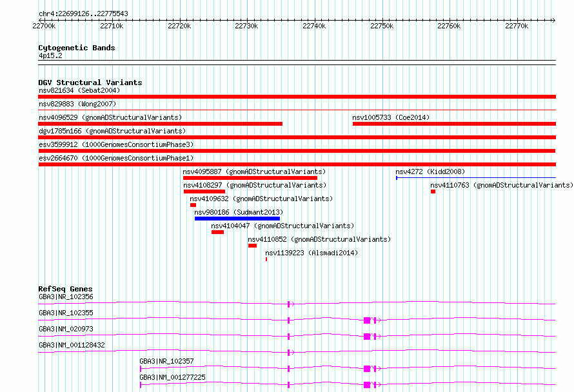Select the blue nsv980186 (Sudmant2013) bar
The width and height of the screenshot is (574, 392).
[237, 219]
